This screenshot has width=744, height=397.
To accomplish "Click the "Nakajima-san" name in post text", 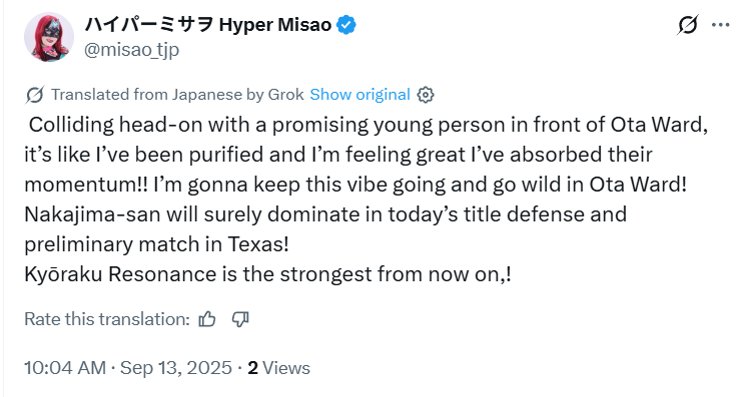I will [93, 214].
